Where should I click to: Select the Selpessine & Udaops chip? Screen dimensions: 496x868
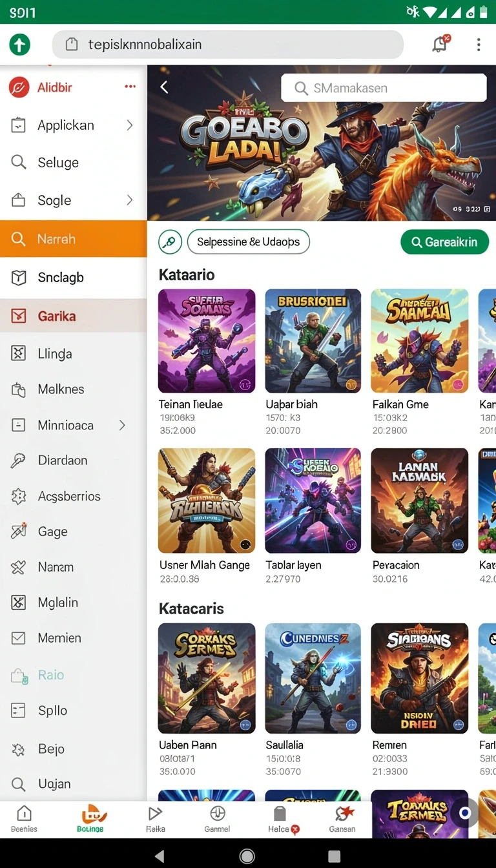coord(249,242)
